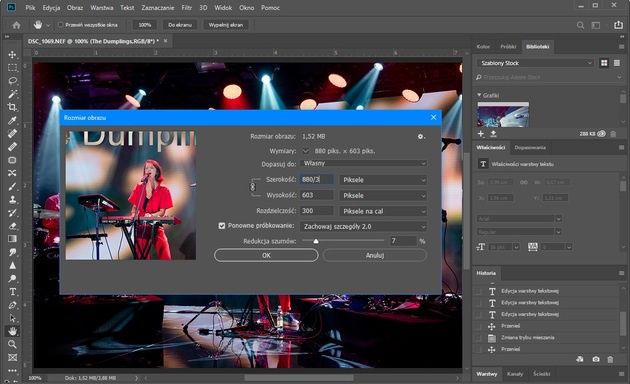Toggle Przewiń wszystkie okna checkbox
This screenshot has width=630, height=384.
[x=61, y=25]
